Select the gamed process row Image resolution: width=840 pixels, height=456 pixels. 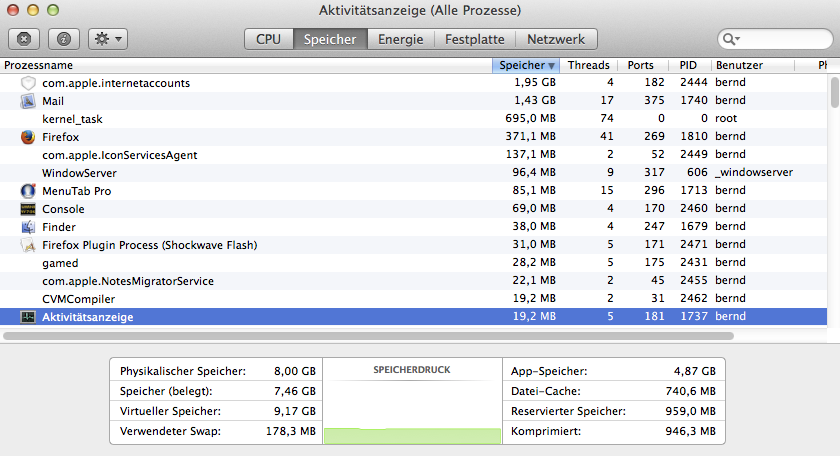pyautogui.click(x=413, y=263)
